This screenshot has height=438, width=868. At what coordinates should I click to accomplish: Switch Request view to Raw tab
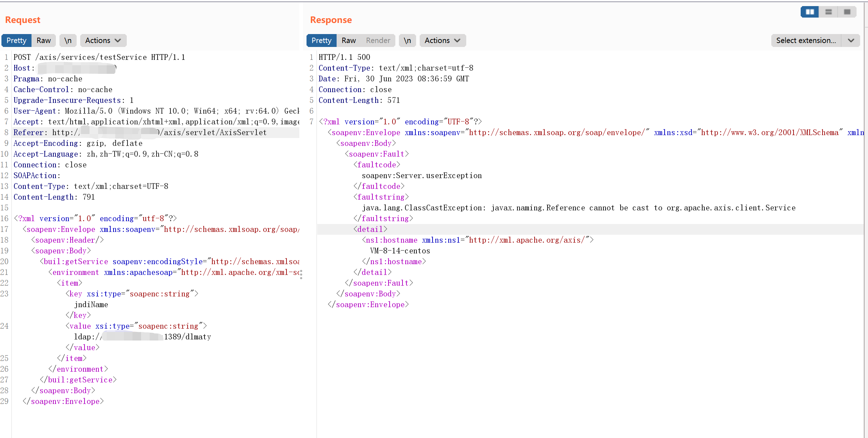44,41
